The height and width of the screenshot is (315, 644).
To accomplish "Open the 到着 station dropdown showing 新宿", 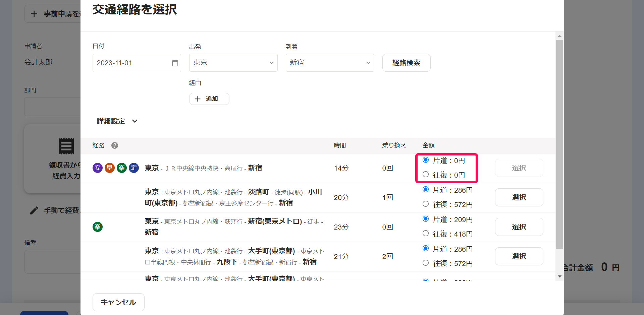I will 330,63.
